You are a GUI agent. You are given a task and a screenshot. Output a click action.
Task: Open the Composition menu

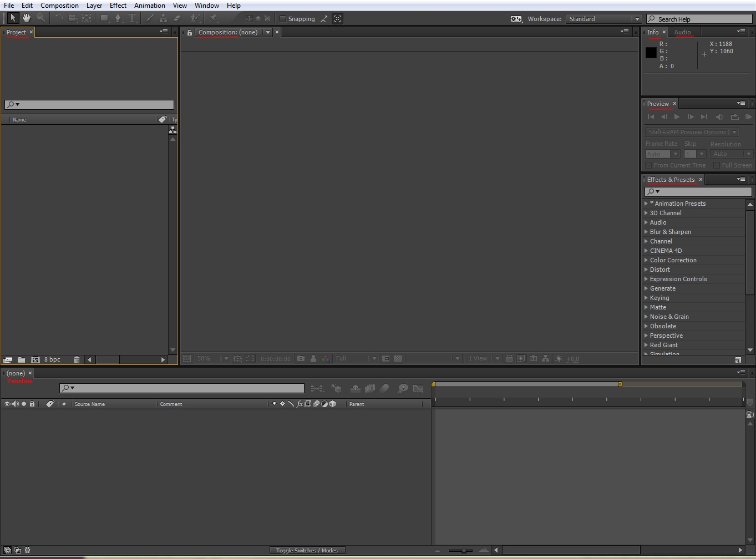click(x=59, y=6)
